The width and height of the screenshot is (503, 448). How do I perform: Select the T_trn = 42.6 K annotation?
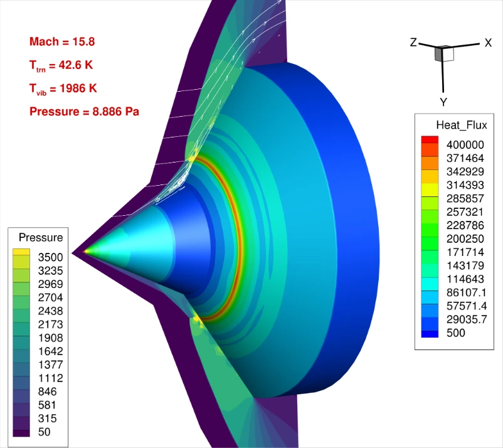click(62, 66)
